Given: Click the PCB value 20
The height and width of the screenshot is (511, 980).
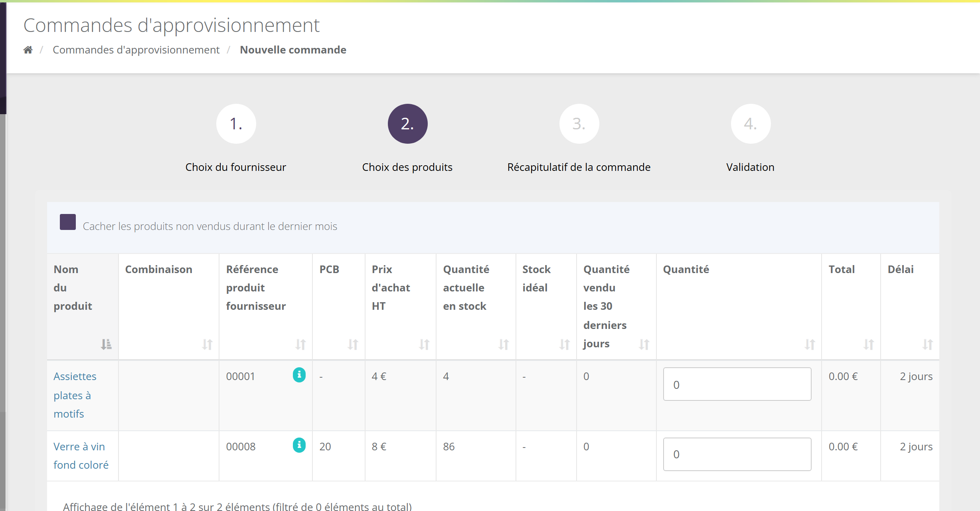Looking at the screenshot, I should 325,447.
